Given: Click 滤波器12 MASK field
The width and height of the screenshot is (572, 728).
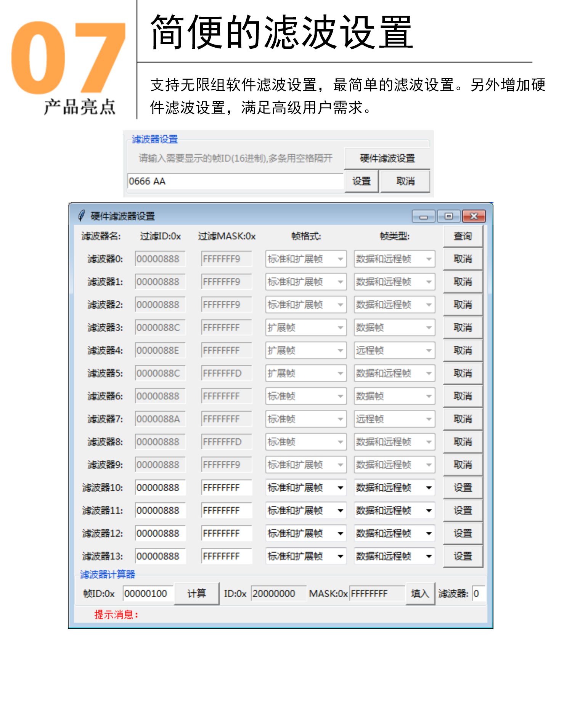Looking at the screenshot, I should click(x=227, y=534).
